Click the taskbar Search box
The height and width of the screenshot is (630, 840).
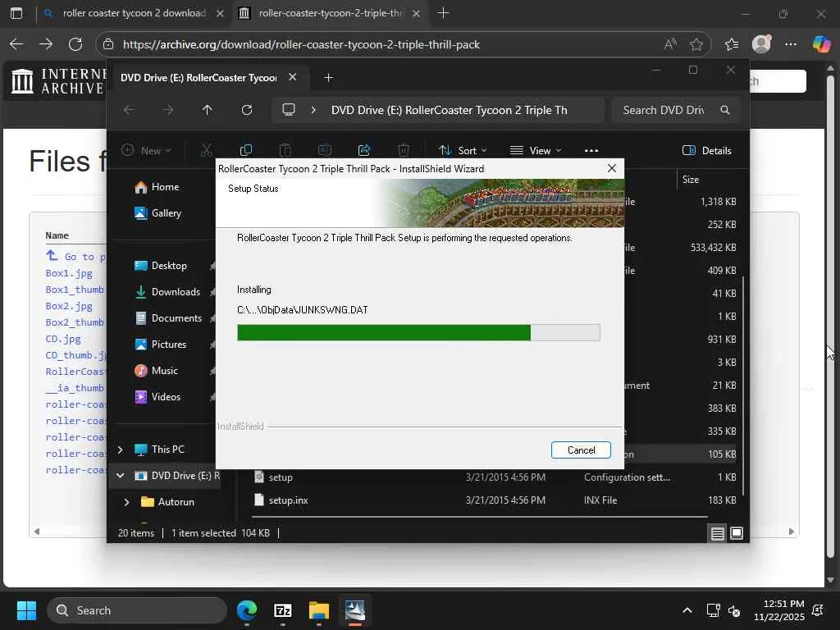(x=137, y=610)
